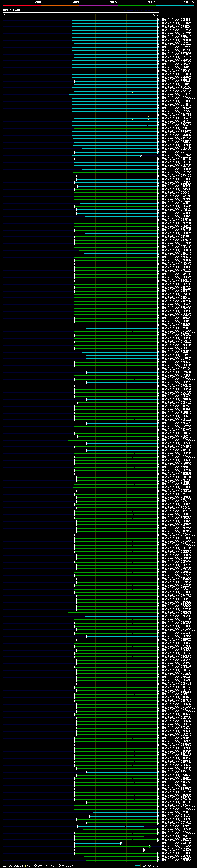This screenshot has width=197, height=868.
Task: Select hit UniRef100_P79013
Action: pyautogui.click(x=177, y=328)
